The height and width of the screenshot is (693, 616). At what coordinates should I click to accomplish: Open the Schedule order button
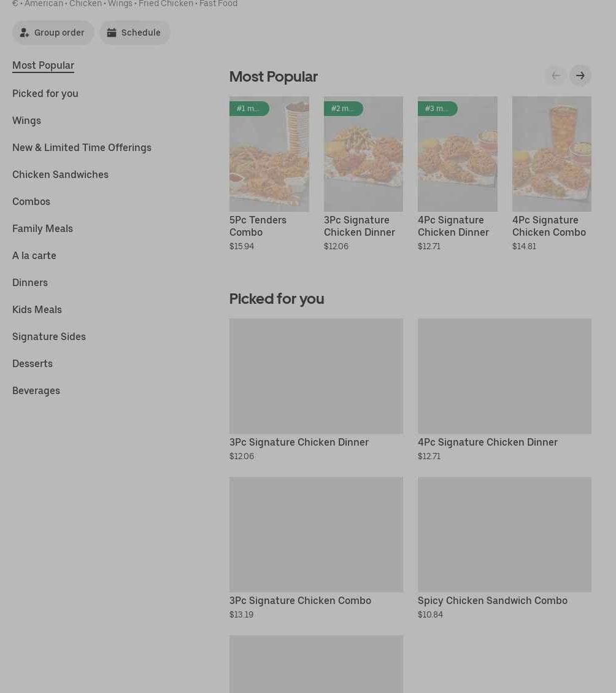tap(134, 33)
